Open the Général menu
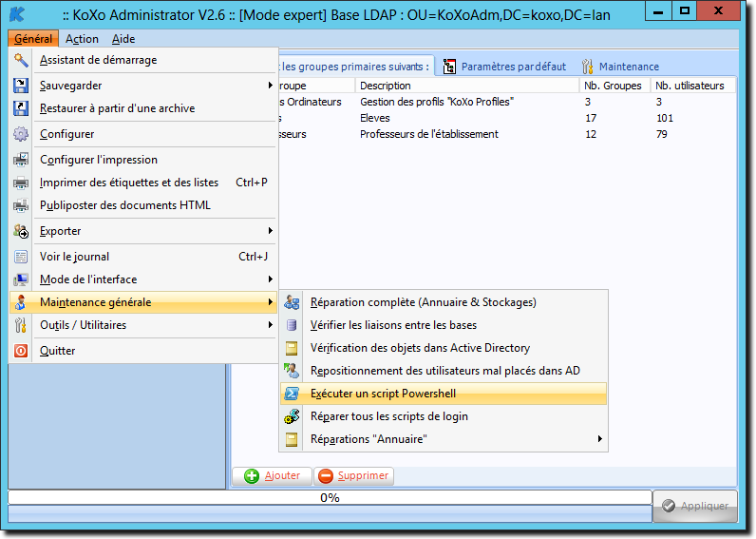Viewport: 756px width, 539px height. 33,39
